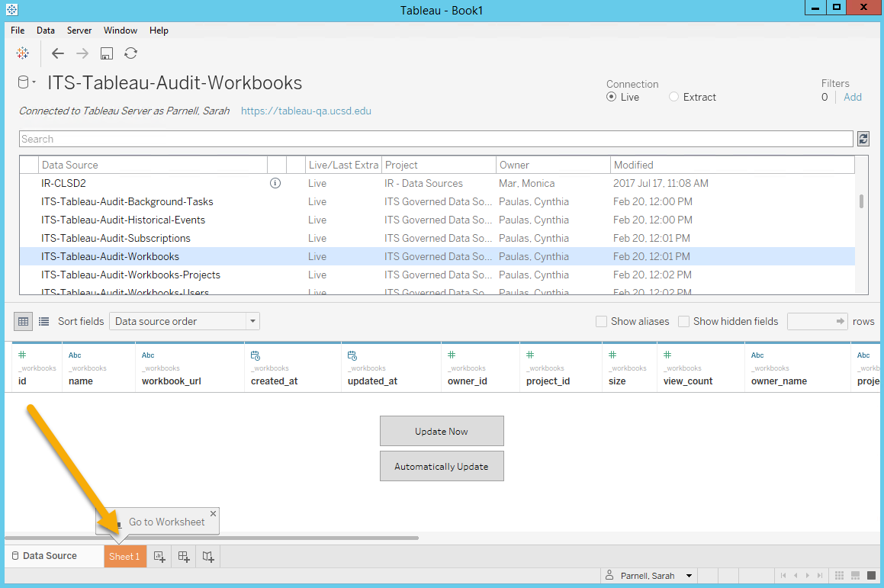Viewport: 884px width, 588px height.
Task: Show sheets as thumbnail grid icon in status bar
Action: tap(840, 576)
